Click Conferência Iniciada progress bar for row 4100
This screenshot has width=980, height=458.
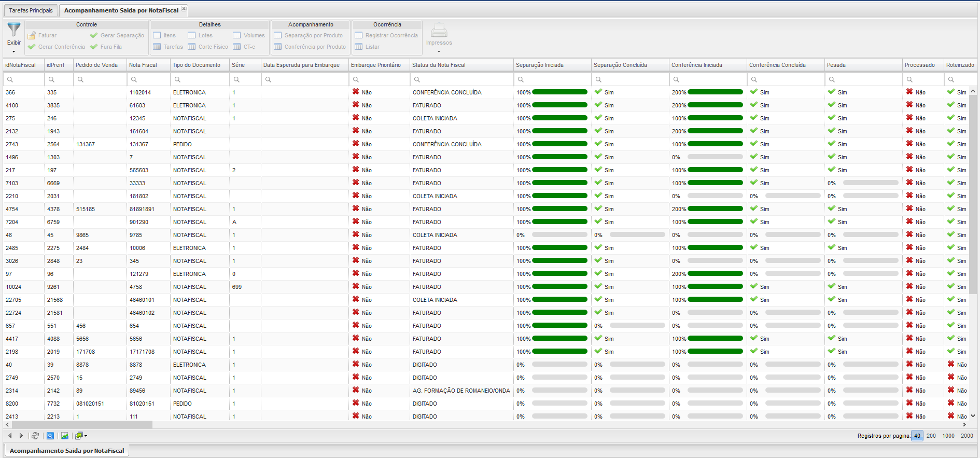click(715, 105)
